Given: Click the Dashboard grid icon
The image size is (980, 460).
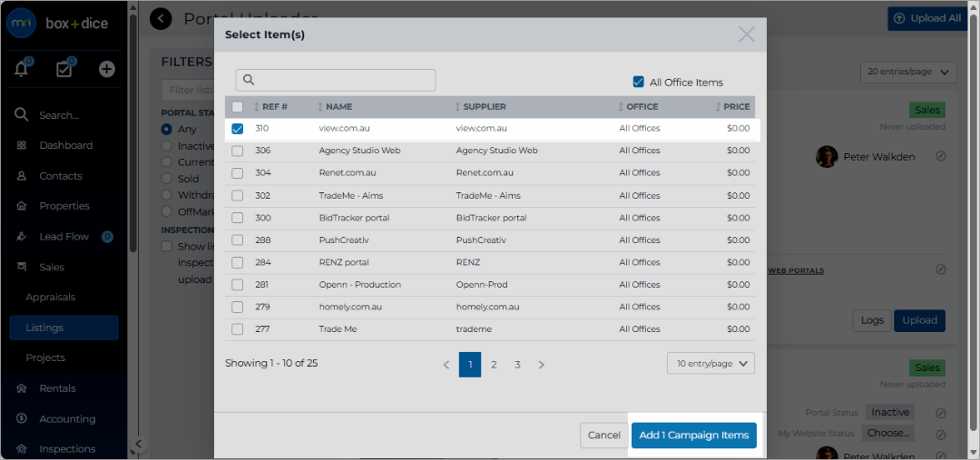Looking at the screenshot, I should 22,146.
